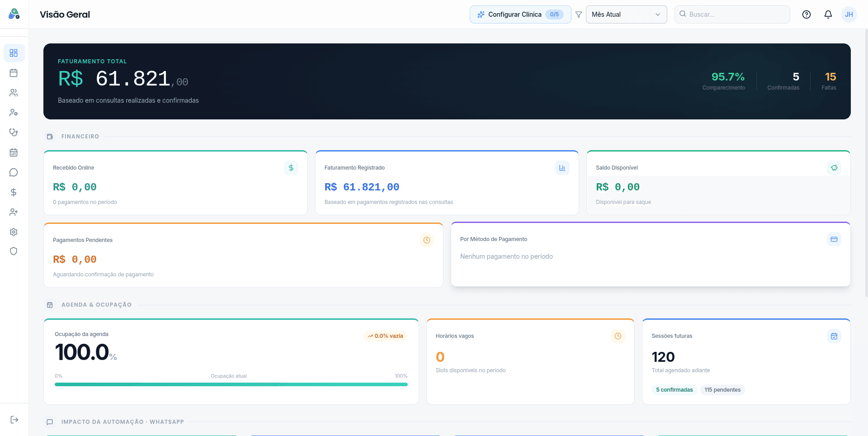Open the Mês Atual period dropdown
The image size is (868, 436).
click(x=626, y=14)
